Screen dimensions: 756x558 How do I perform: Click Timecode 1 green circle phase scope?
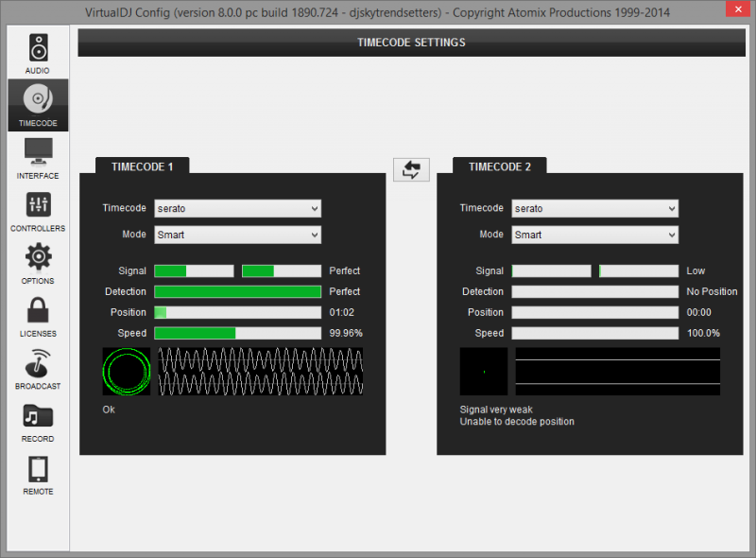coord(127,372)
